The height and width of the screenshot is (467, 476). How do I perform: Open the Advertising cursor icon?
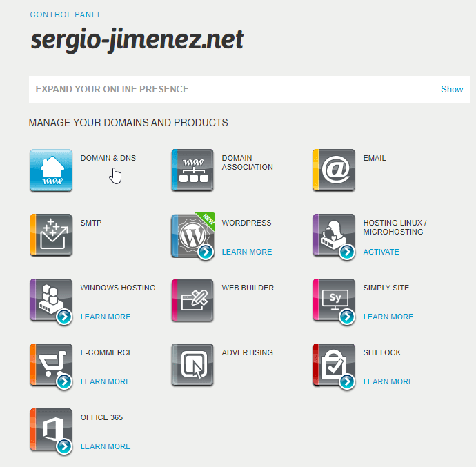pos(192,365)
